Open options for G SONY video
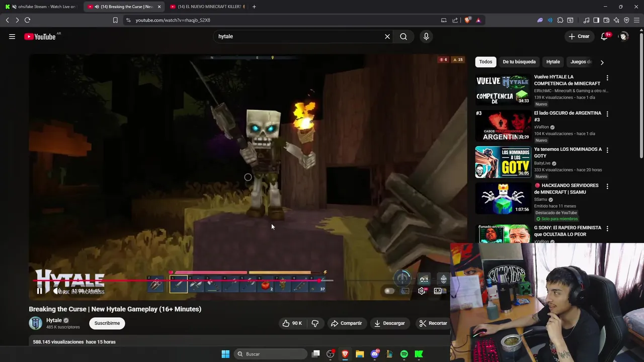644x362 pixels. coord(607,229)
